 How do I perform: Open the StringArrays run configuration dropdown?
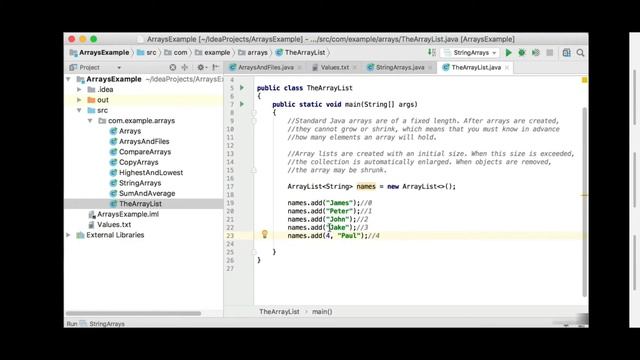471,53
